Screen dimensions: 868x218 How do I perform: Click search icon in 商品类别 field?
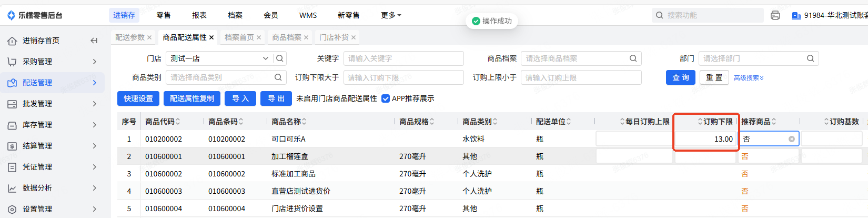(x=278, y=77)
